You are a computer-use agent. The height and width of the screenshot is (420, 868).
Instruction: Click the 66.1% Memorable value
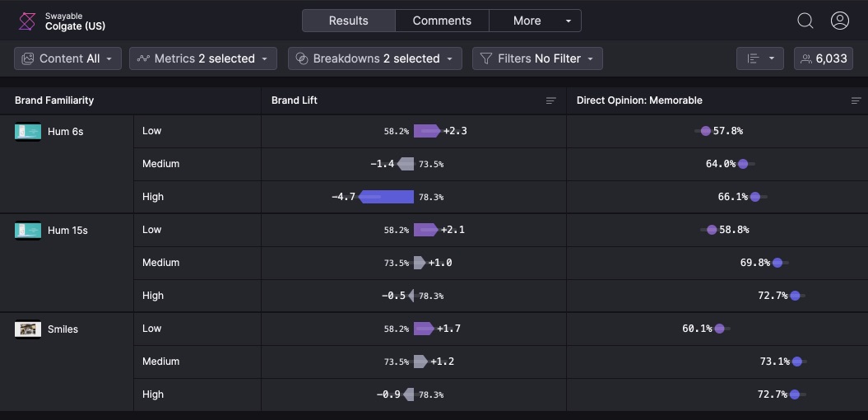(733, 197)
